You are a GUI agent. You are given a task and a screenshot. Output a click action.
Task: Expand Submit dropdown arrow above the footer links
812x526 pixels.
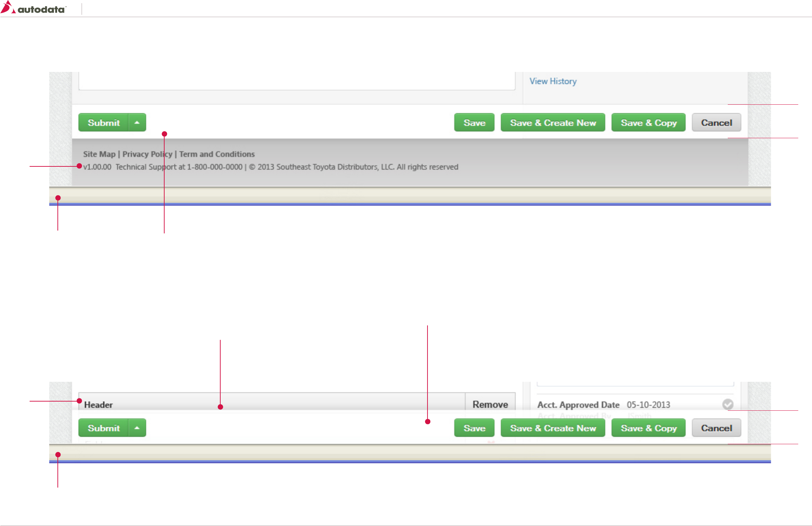point(137,123)
